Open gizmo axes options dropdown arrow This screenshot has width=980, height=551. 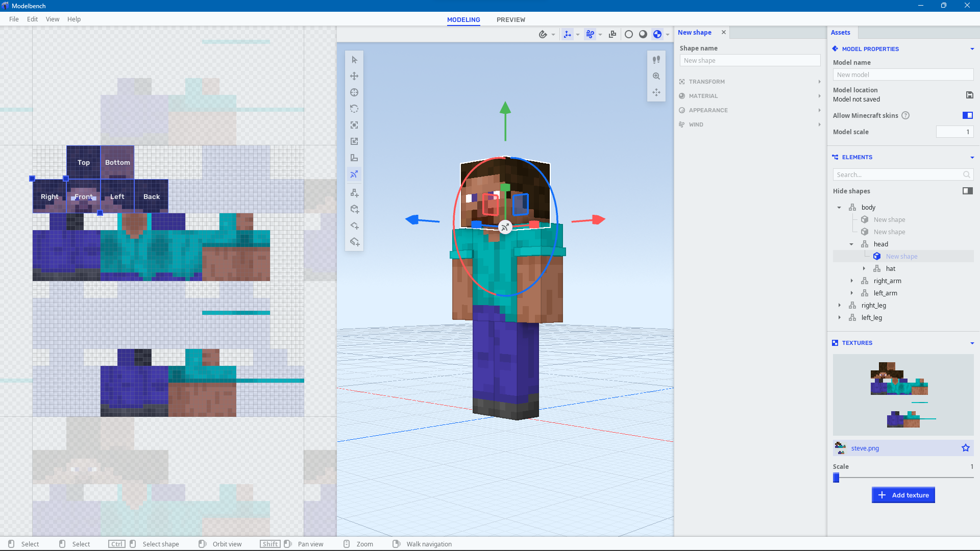point(578,35)
